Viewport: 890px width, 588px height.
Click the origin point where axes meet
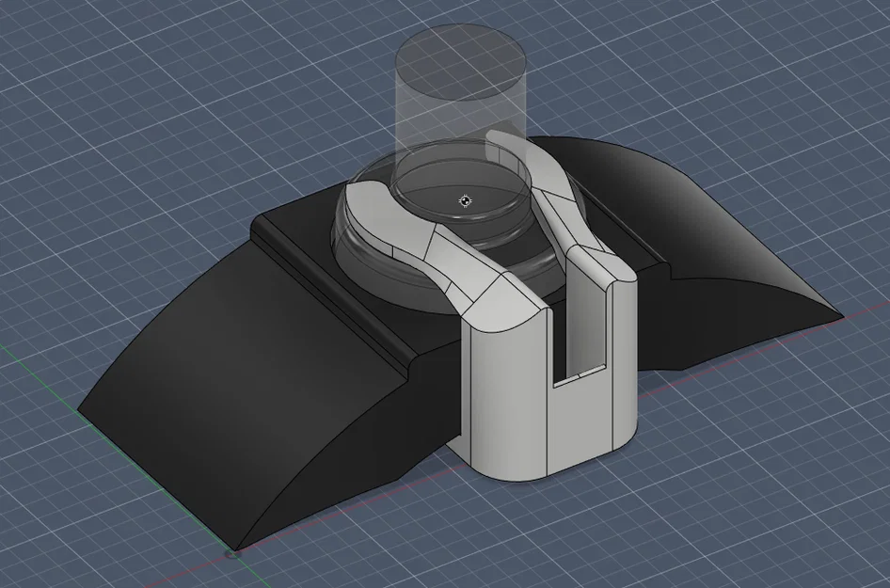click(x=234, y=553)
